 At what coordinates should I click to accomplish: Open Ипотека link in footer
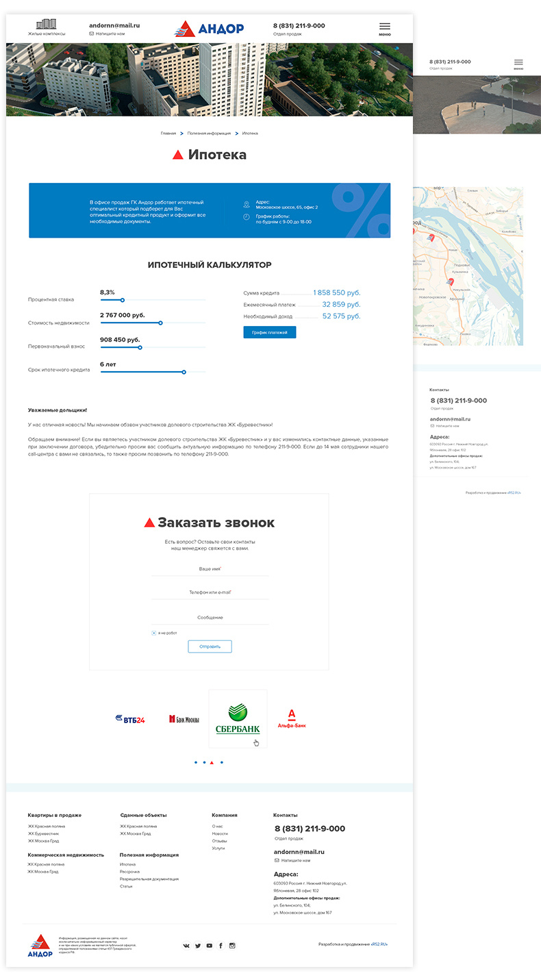click(x=127, y=864)
